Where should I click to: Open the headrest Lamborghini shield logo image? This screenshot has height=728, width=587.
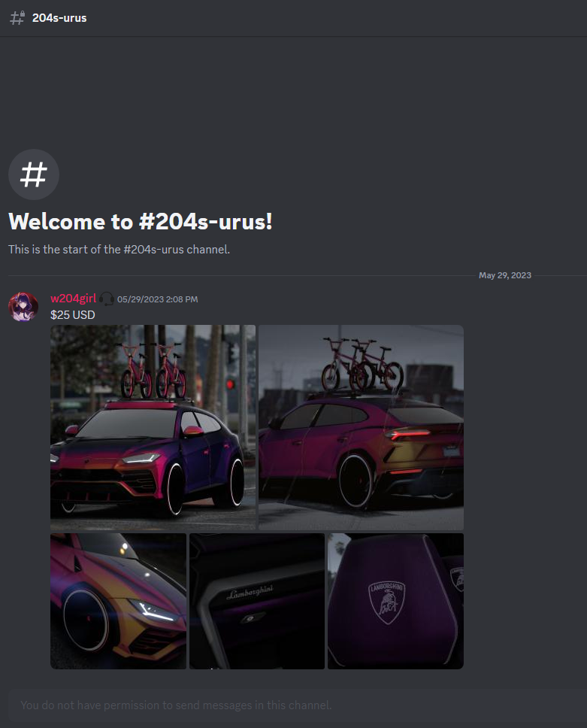click(x=395, y=601)
